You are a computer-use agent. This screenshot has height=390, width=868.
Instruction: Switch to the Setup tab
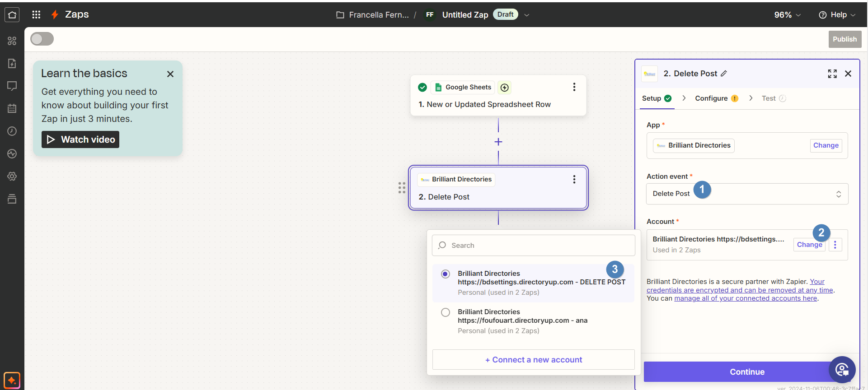(x=657, y=98)
